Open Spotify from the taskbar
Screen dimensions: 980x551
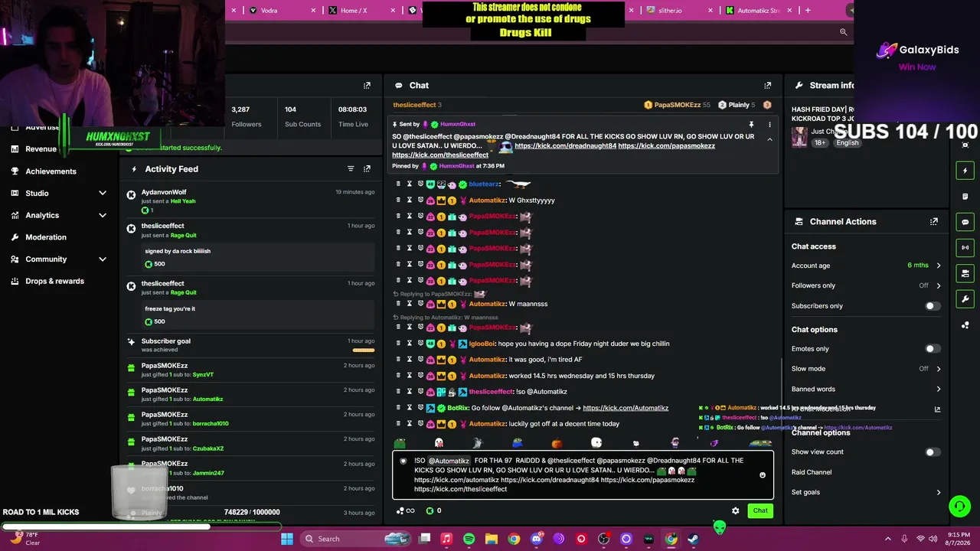[469, 539]
